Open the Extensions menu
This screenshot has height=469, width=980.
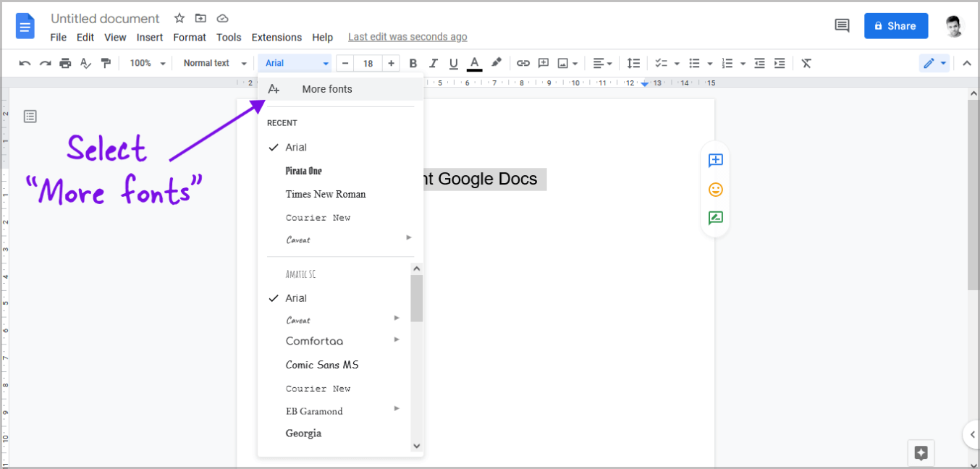276,38
